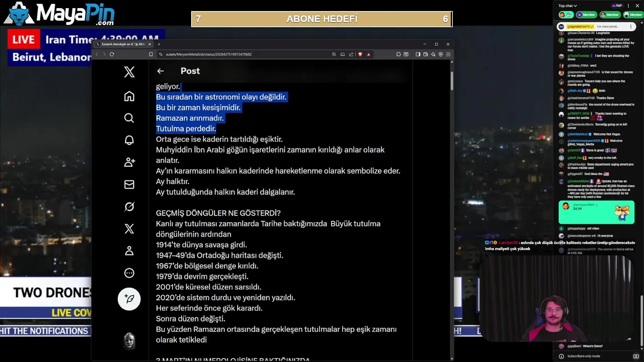Open extensions puzzle icon
The image size is (644, 362).
[x=398, y=54]
